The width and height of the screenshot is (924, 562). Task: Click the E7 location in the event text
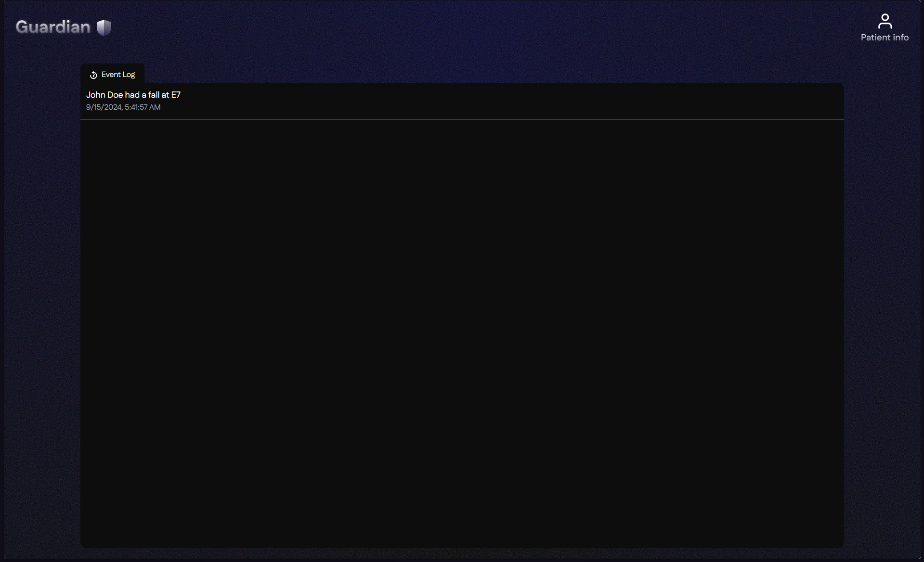[x=176, y=95]
